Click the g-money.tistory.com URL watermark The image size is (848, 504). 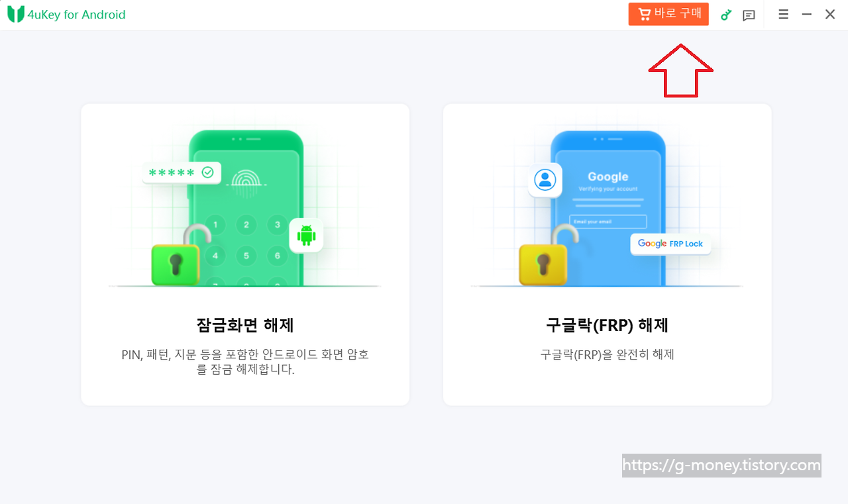(x=721, y=466)
